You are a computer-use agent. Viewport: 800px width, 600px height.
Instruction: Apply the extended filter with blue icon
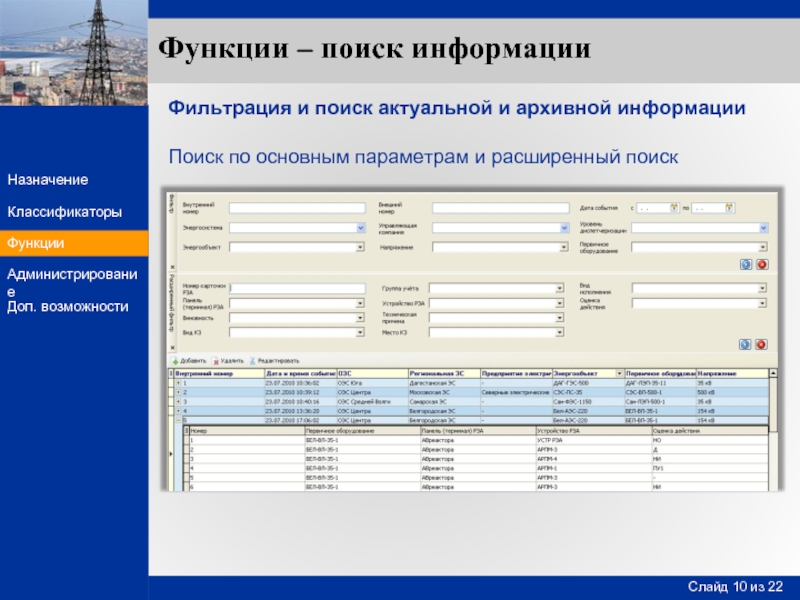[x=745, y=344]
